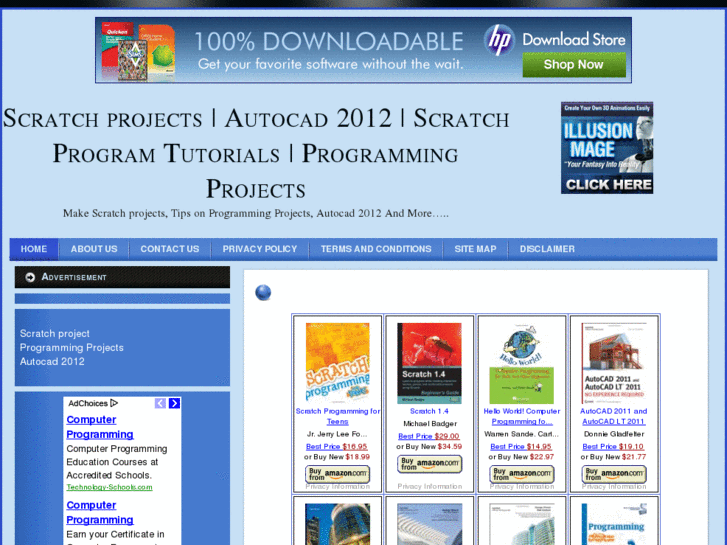Buy Hello World book from Amazon
727x545 pixels.
(522, 474)
